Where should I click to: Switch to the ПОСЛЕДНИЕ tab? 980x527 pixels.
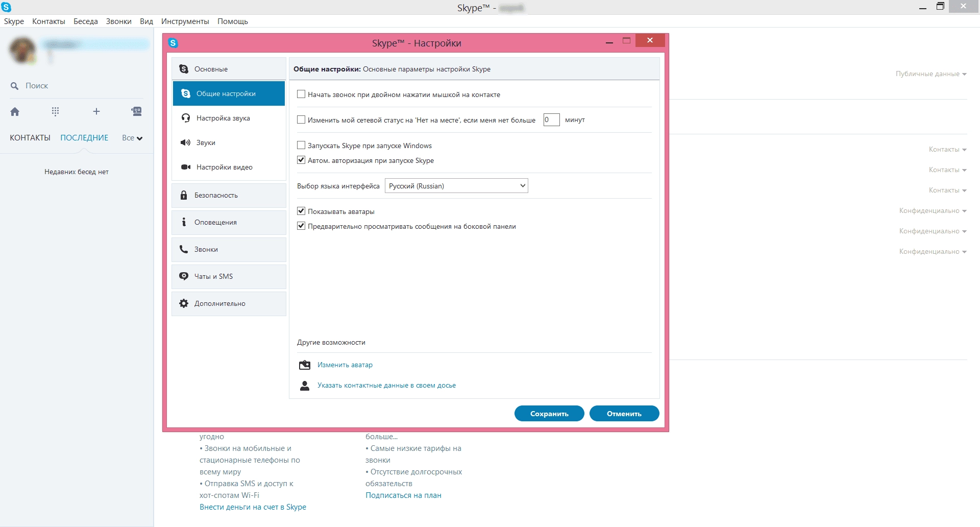pyautogui.click(x=84, y=138)
